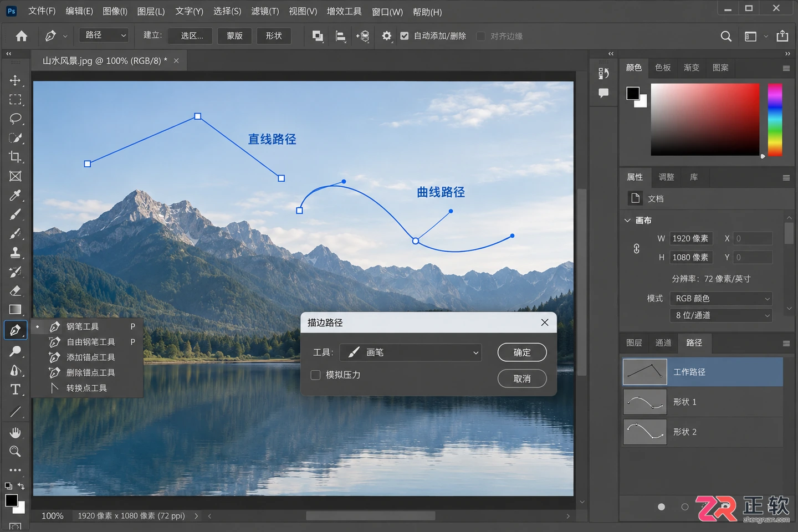The image size is (798, 532).
Task: Click 确定 in 描边路径 dialog
Action: pos(522,352)
